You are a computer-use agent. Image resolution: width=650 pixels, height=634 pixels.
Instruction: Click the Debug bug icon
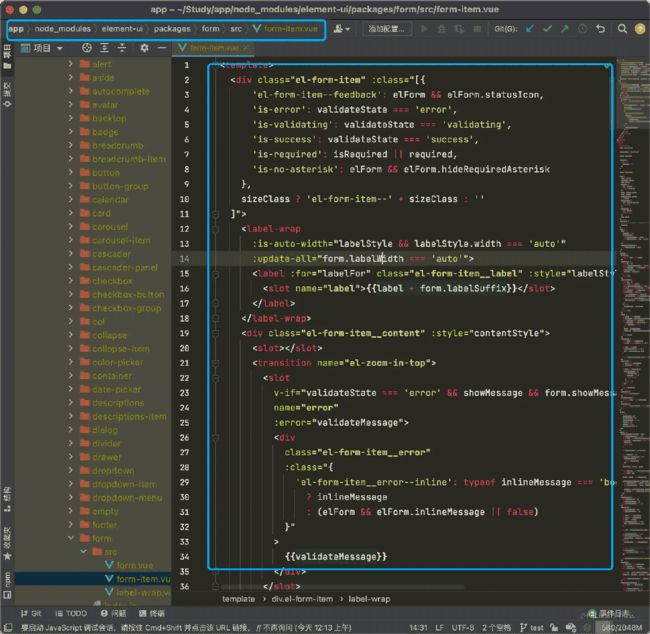442,29
